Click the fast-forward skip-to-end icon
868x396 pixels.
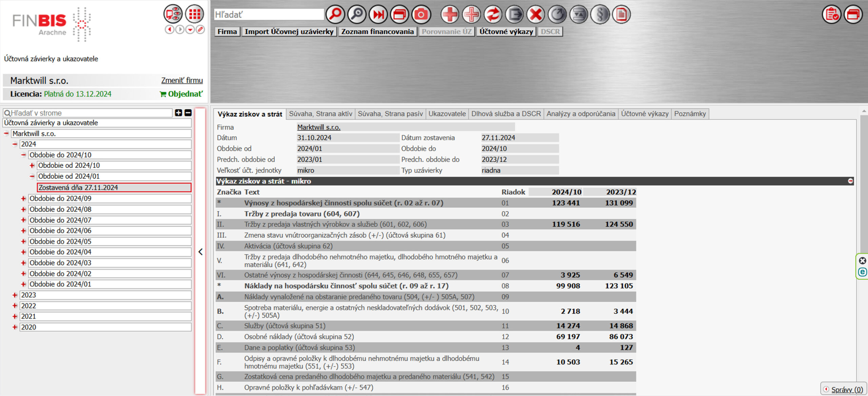pyautogui.click(x=378, y=15)
